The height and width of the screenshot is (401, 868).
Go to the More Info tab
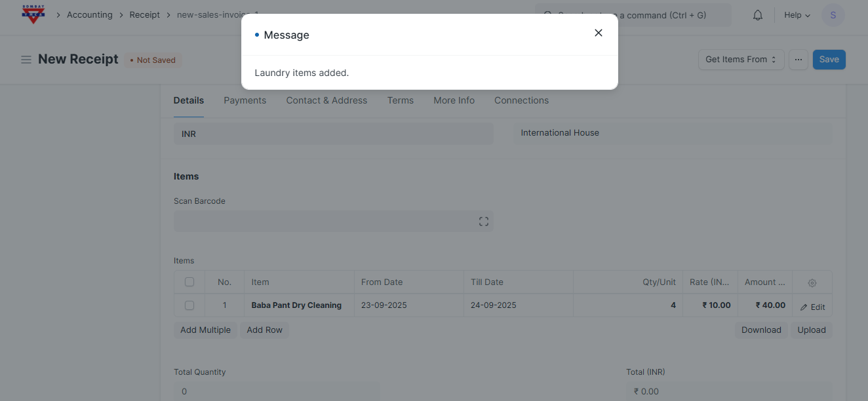[x=454, y=100]
